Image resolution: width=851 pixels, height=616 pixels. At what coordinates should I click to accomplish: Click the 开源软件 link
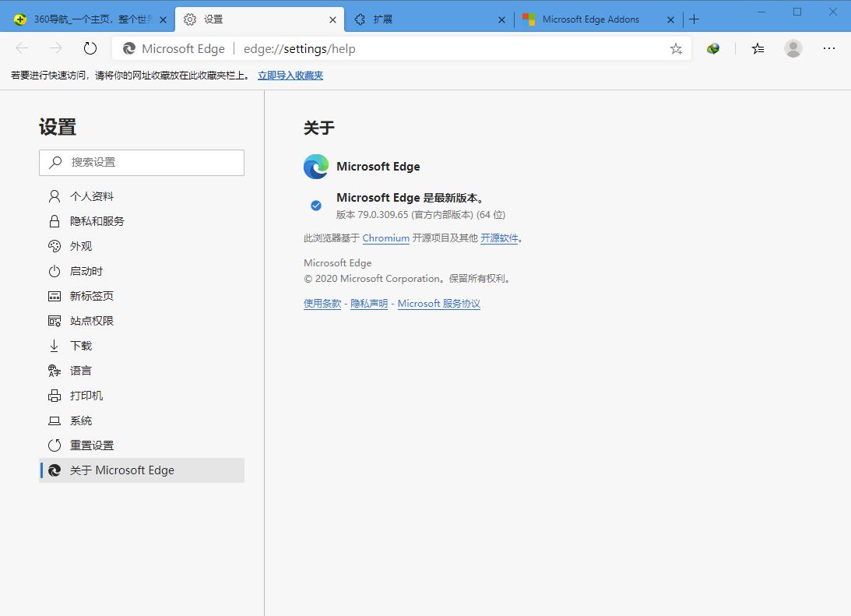(499, 238)
